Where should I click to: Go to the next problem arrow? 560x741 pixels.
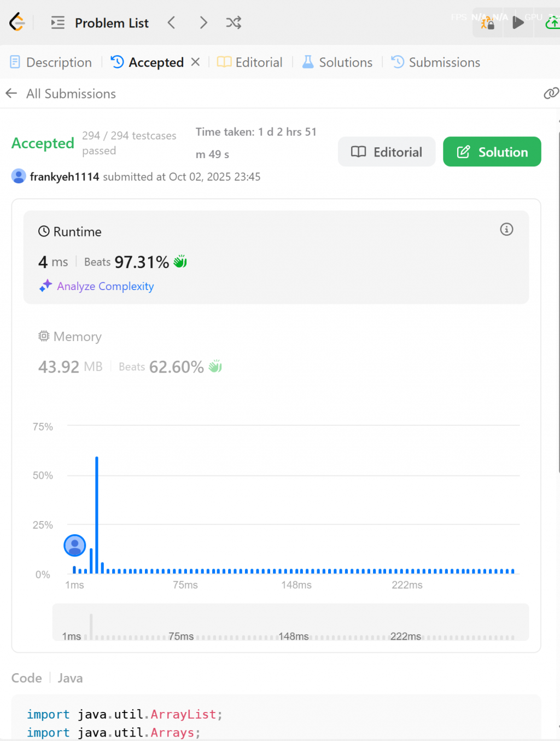203,22
